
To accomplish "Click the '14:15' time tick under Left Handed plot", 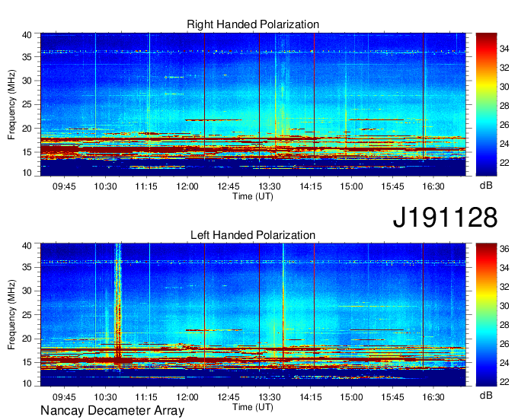I will 311,397.
